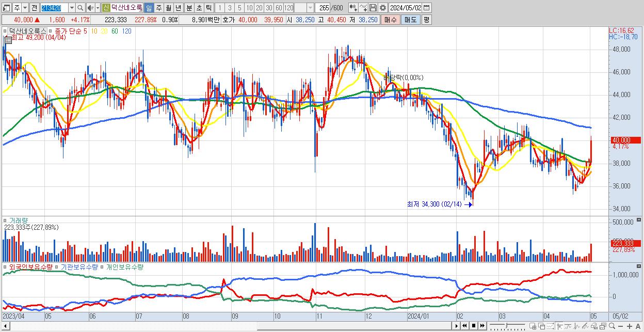
Task: Click the green 신 badge before stock name
Action: pyautogui.click(x=106, y=8)
